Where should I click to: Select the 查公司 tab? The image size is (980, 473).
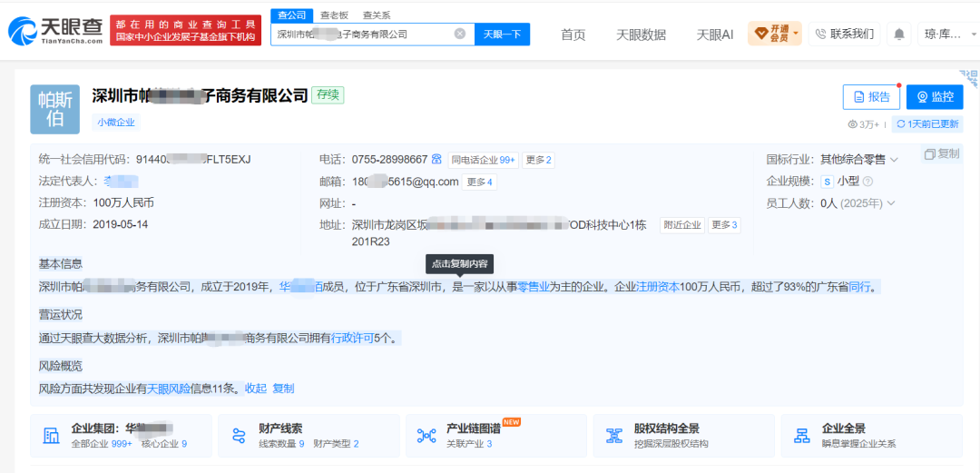click(292, 15)
